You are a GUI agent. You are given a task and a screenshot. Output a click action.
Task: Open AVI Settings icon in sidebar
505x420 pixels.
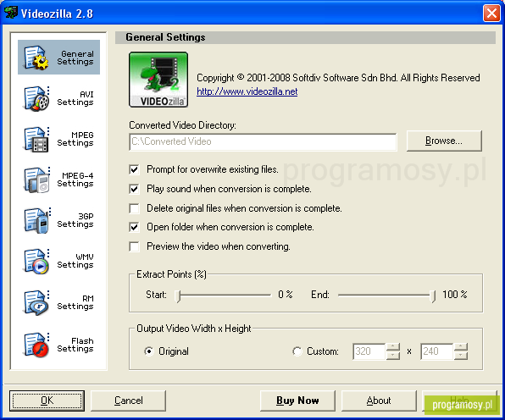coord(36,98)
